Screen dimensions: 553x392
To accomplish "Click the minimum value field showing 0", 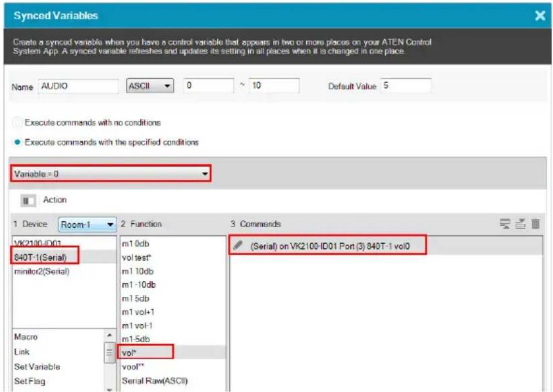I will [x=208, y=85].
